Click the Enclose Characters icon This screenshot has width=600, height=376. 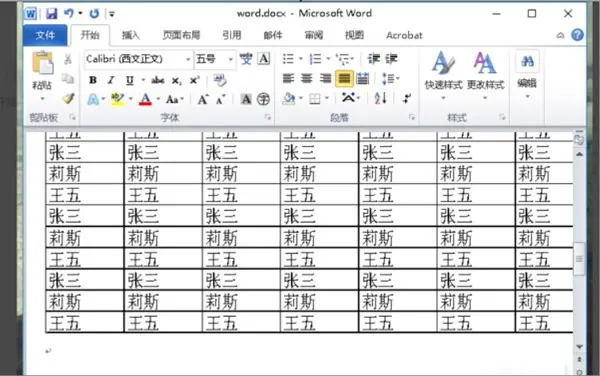click(263, 99)
